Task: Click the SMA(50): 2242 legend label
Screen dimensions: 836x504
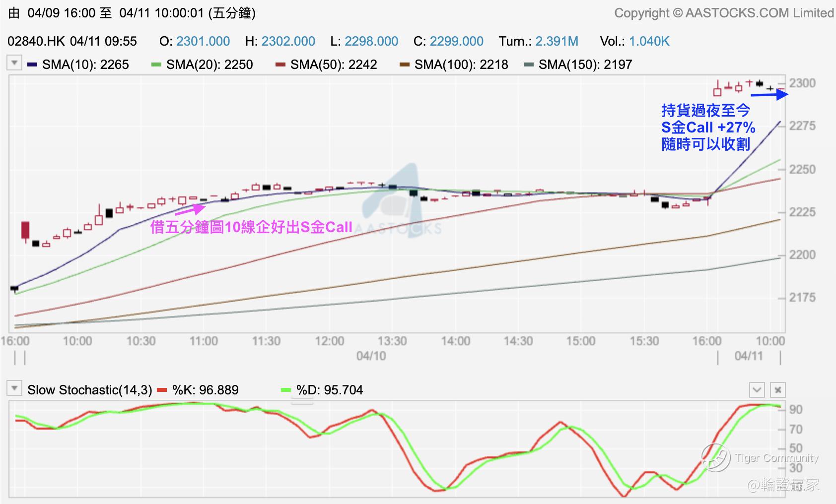Action: pos(334,64)
